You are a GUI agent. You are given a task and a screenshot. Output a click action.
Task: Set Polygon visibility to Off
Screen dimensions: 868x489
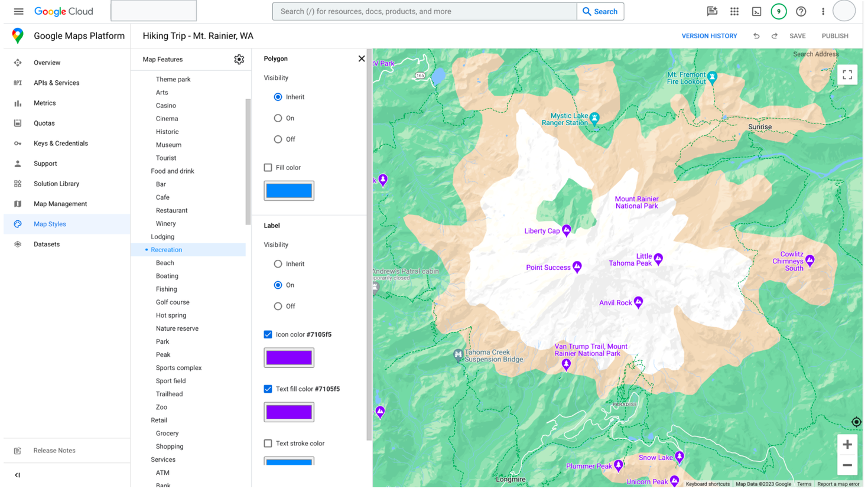click(278, 139)
